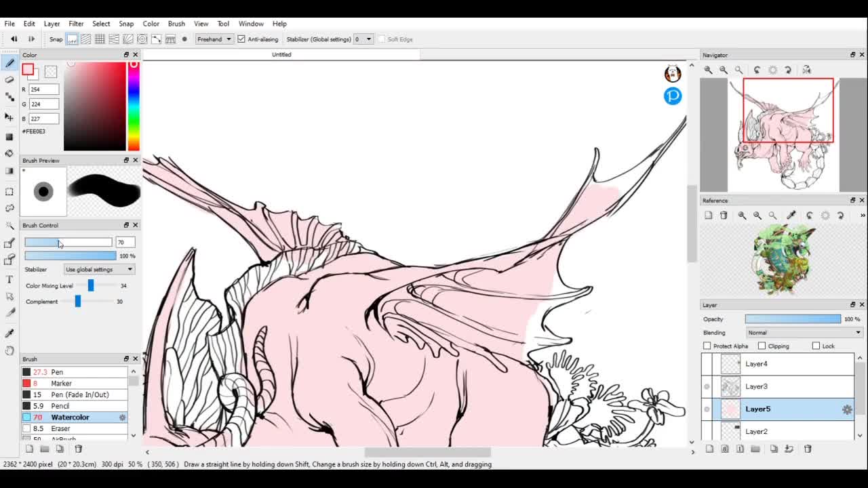Select the Text tool
This screenshot has width=868, height=488.
coord(9,279)
